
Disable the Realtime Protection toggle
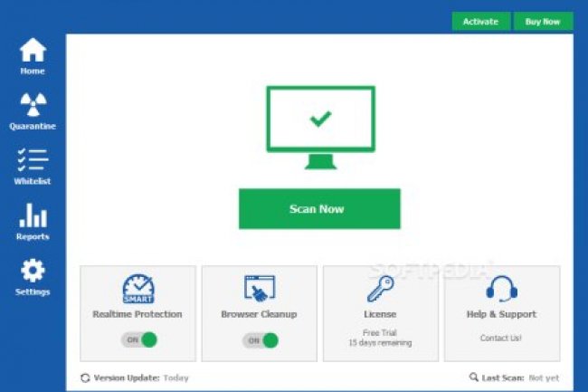tap(138, 340)
